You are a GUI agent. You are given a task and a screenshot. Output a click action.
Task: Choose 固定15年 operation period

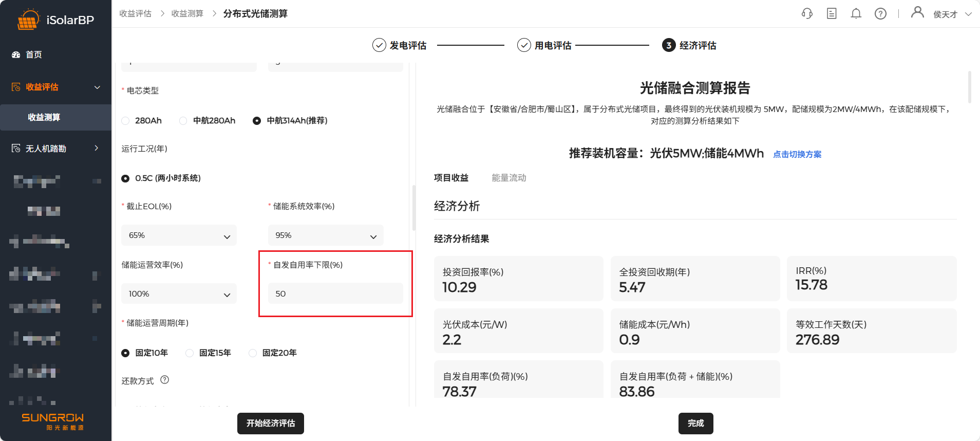pos(190,353)
